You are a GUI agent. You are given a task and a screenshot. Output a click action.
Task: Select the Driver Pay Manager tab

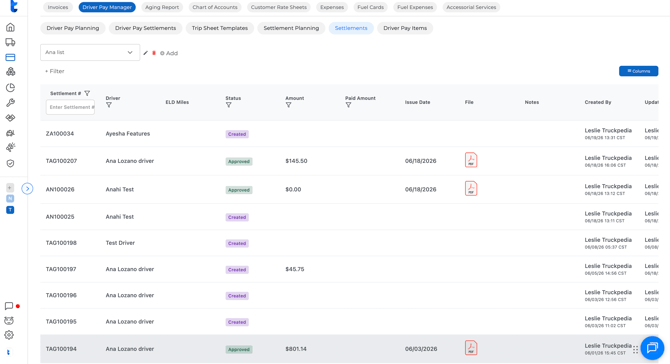107,7
